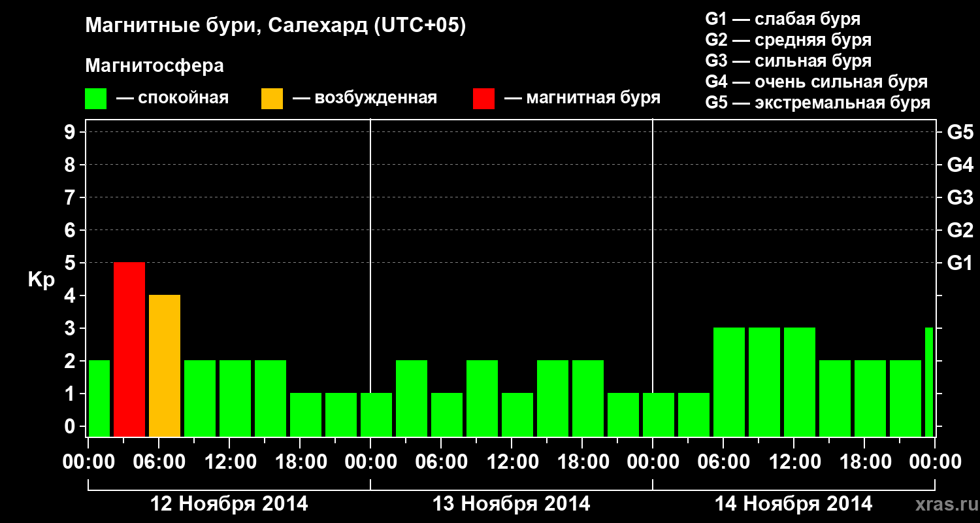
Task: Click the «12 Ноября 2014» date label
Action: click(x=229, y=504)
